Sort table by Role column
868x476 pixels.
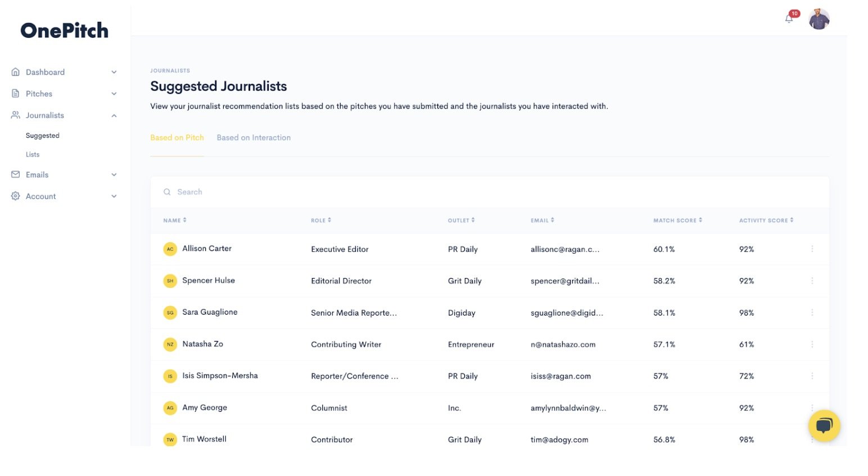click(321, 221)
